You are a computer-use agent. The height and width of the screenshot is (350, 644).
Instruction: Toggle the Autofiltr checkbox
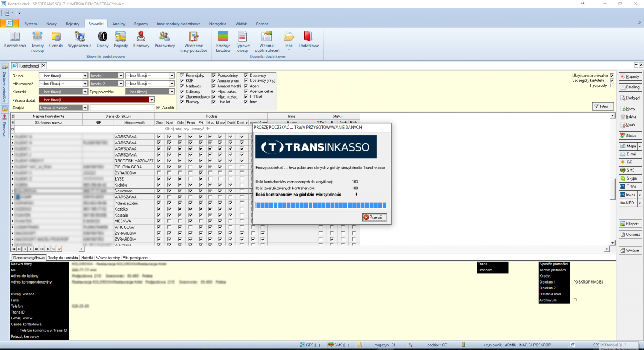coord(158,108)
